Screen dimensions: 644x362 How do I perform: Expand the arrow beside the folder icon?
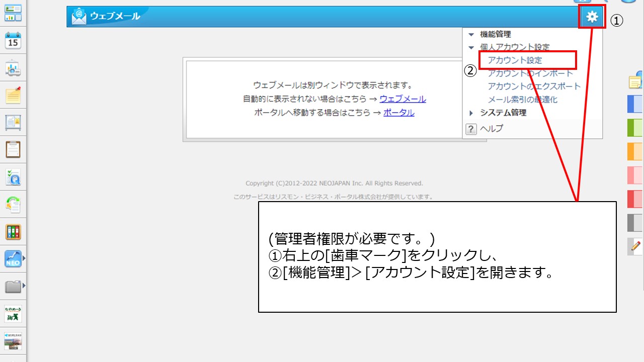[x=24, y=286]
